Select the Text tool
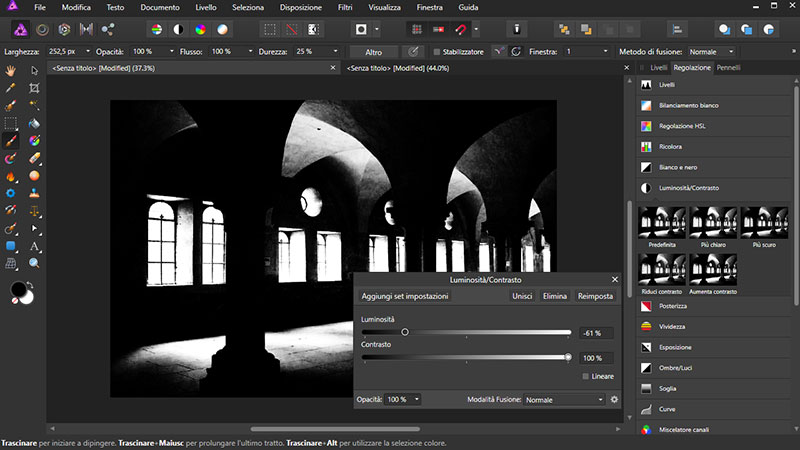Screen dimensions: 800x450 34,246
